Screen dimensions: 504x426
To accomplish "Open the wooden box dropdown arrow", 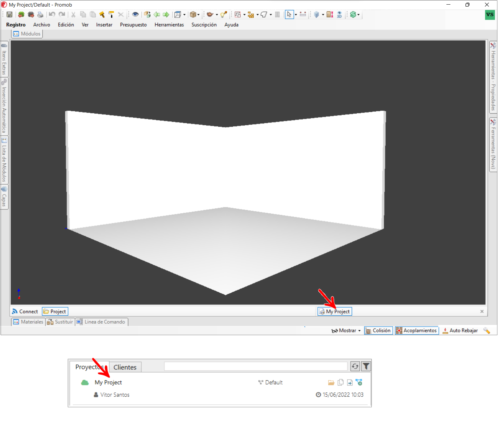I will [x=198, y=14].
